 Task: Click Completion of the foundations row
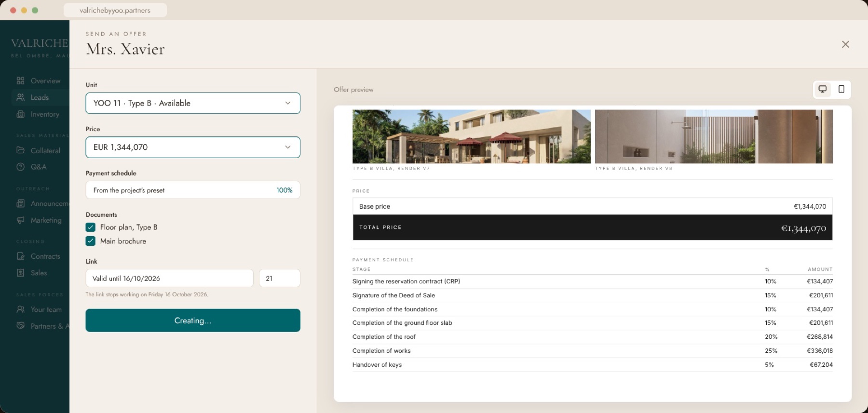point(593,309)
